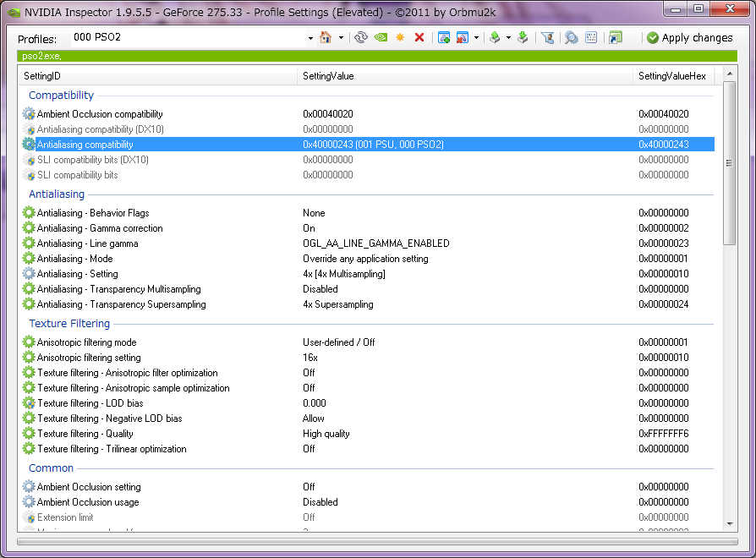Click the scrollbar down arrow of the settings list

tap(730, 524)
